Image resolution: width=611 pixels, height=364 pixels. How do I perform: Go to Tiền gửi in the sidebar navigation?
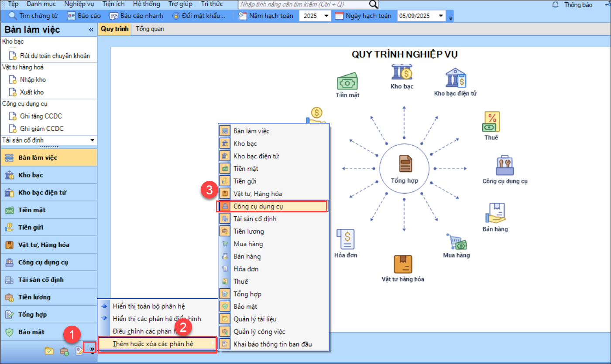pos(49,227)
